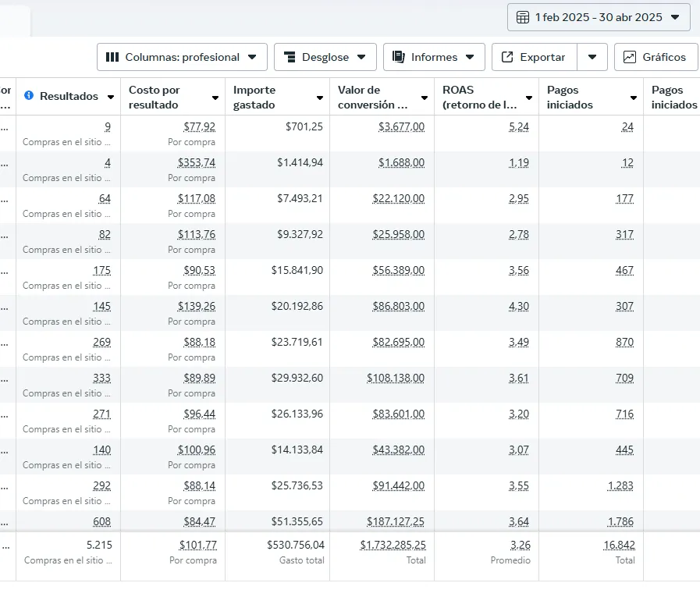Open Columnas: profesional dropdown
The width and height of the screenshot is (700, 590).
click(x=182, y=57)
